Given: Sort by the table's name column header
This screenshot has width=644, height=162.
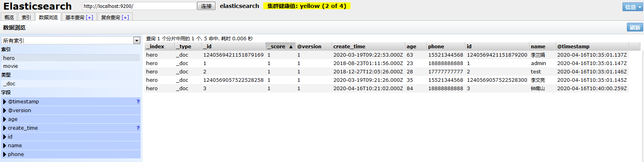Looking at the screenshot, I should coord(542,47).
